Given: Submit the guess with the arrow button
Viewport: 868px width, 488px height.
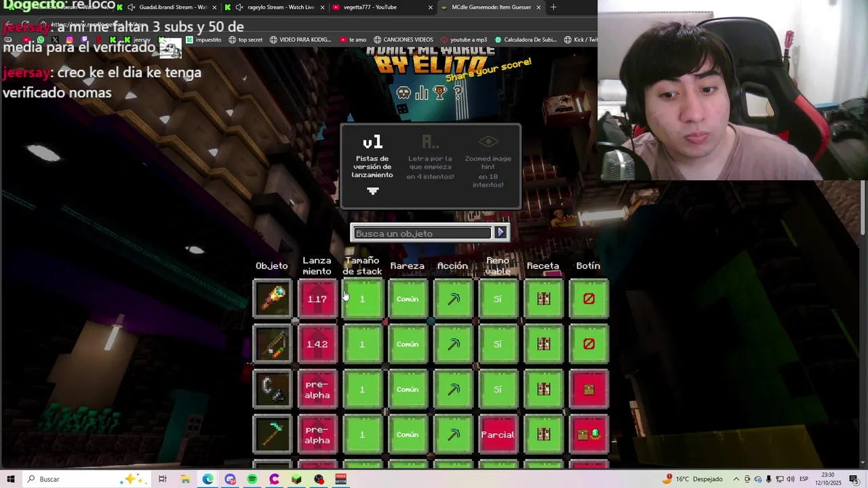Looking at the screenshot, I should (x=500, y=233).
